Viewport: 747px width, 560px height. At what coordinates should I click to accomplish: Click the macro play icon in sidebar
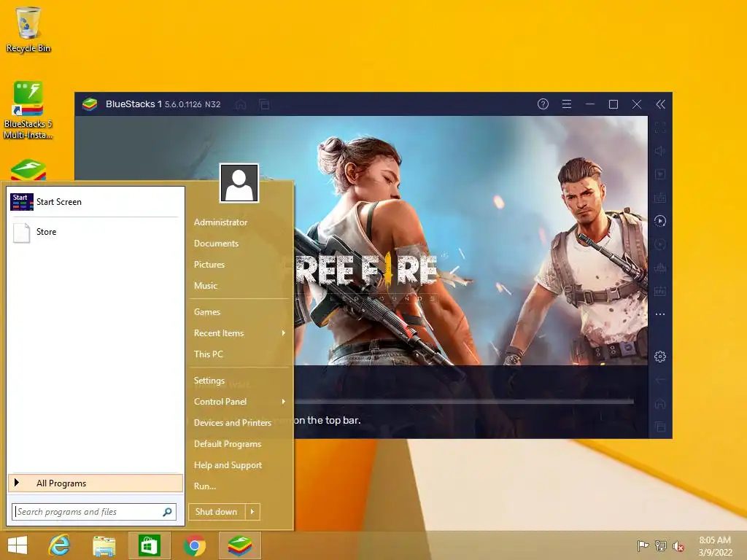[659, 221]
